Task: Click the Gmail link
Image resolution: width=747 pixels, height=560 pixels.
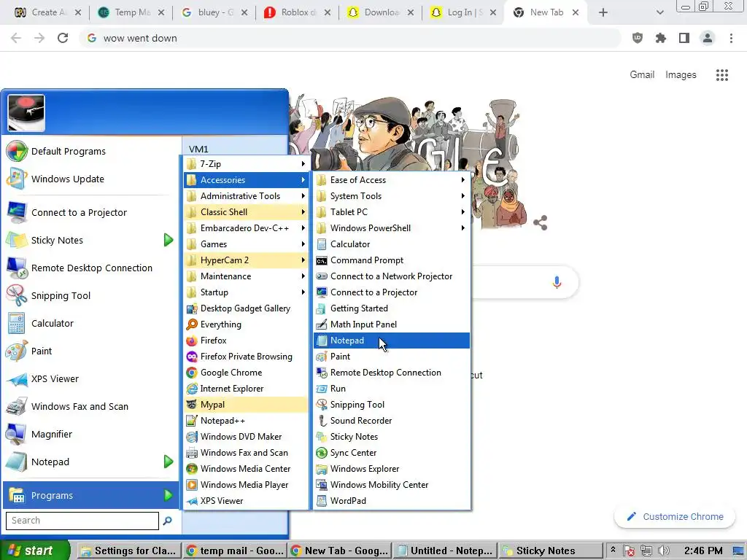Action: click(x=642, y=75)
